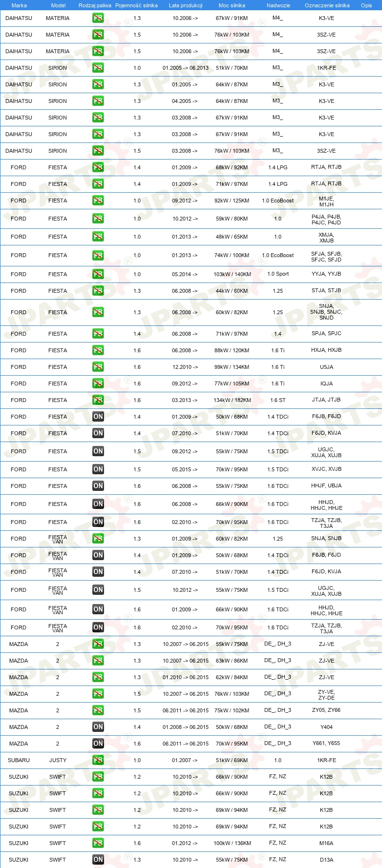This screenshot has width=382, height=868.
Task: Click the PB fuel icon in the Fiesta P4JA row
Action: (x=98, y=219)
